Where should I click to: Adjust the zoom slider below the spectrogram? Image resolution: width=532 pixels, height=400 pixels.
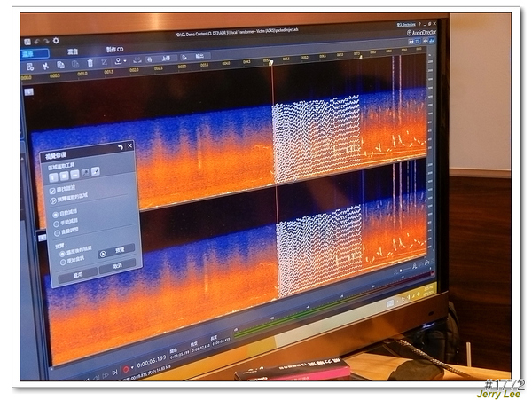[401, 270]
